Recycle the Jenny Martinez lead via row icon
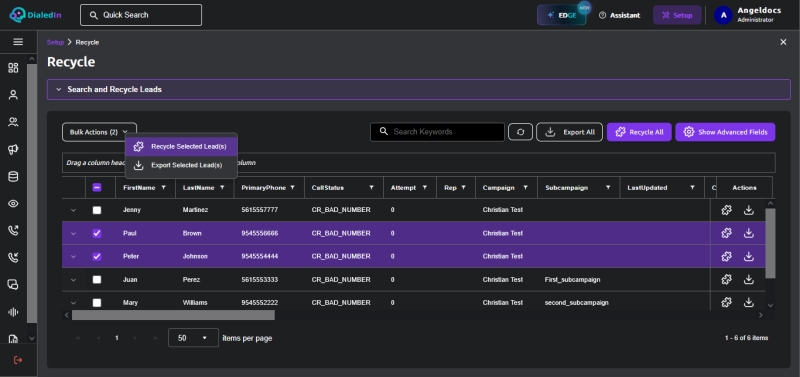 tap(727, 210)
